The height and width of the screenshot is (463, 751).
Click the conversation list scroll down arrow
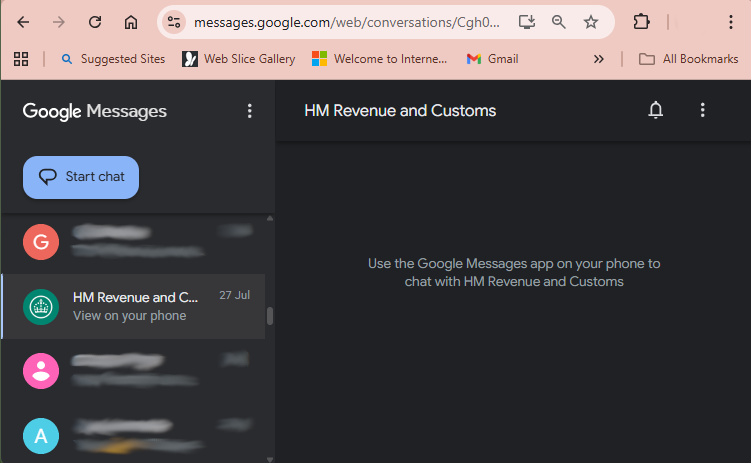(270, 459)
